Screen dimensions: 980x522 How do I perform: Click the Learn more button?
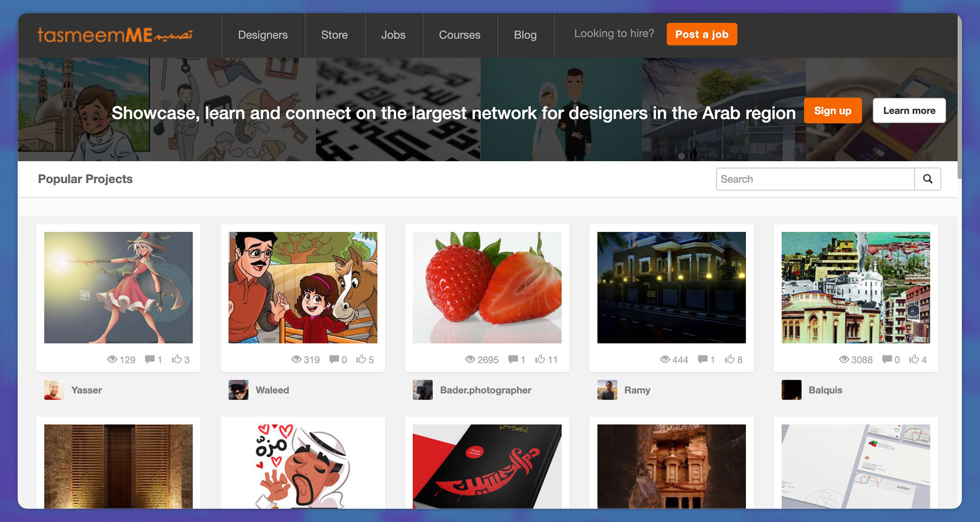pos(909,111)
